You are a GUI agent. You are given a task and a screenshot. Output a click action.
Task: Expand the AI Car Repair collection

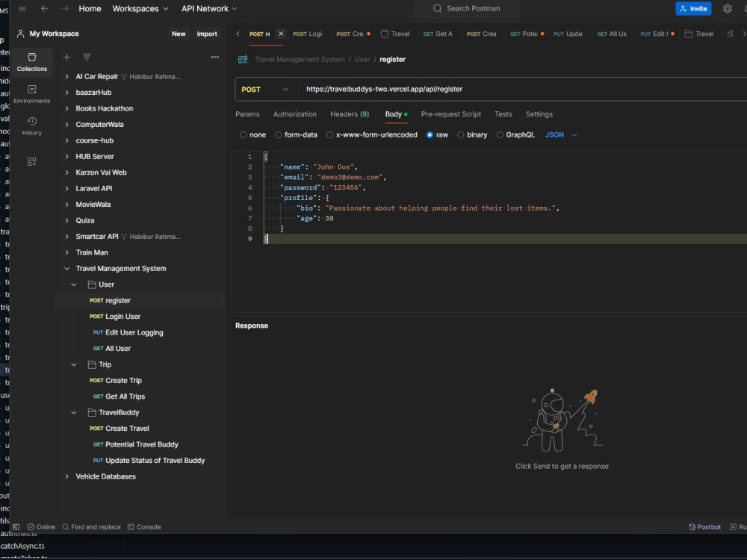66,77
